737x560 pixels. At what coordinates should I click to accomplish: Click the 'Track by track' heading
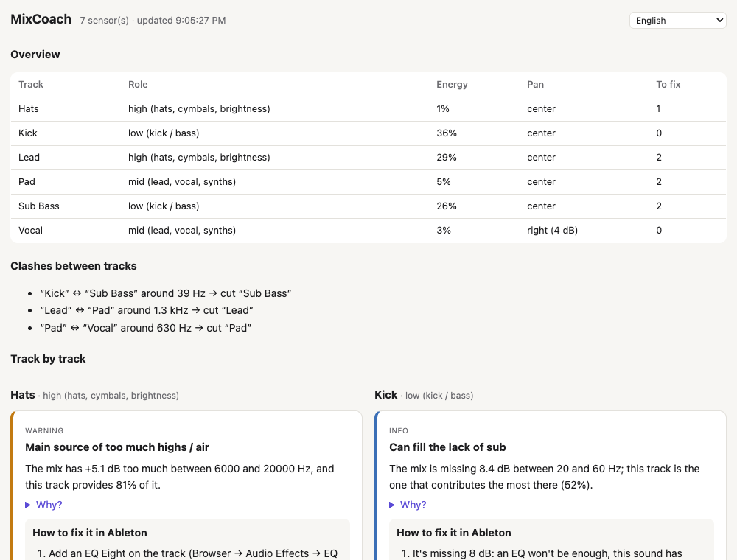48,359
